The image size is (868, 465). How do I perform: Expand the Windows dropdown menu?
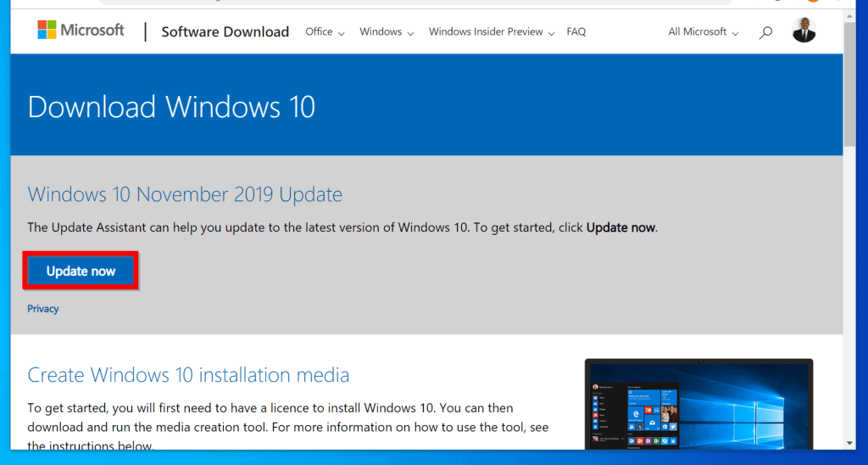387,32
